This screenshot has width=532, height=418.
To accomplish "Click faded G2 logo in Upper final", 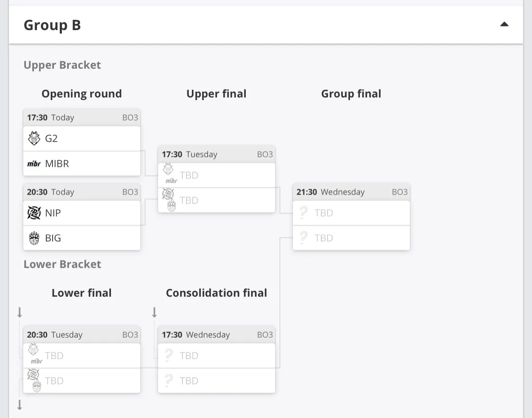I will click(x=168, y=169).
